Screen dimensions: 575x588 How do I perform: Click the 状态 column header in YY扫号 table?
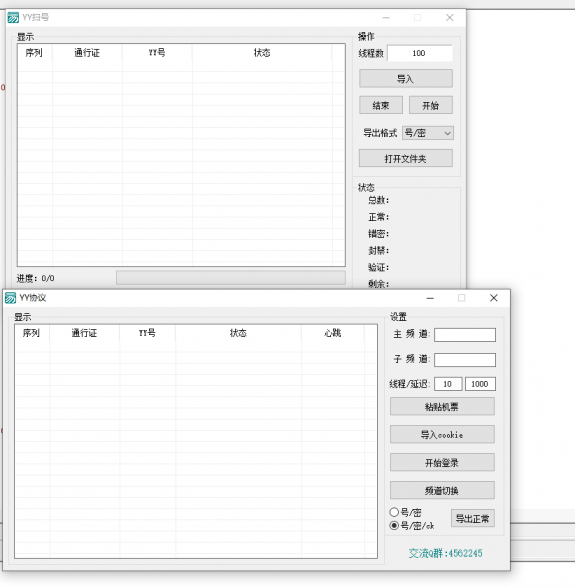tap(262, 53)
